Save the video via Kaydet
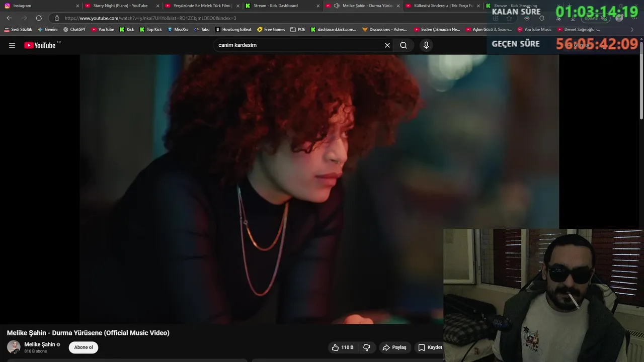The image size is (644, 362). tap(430, 347)
